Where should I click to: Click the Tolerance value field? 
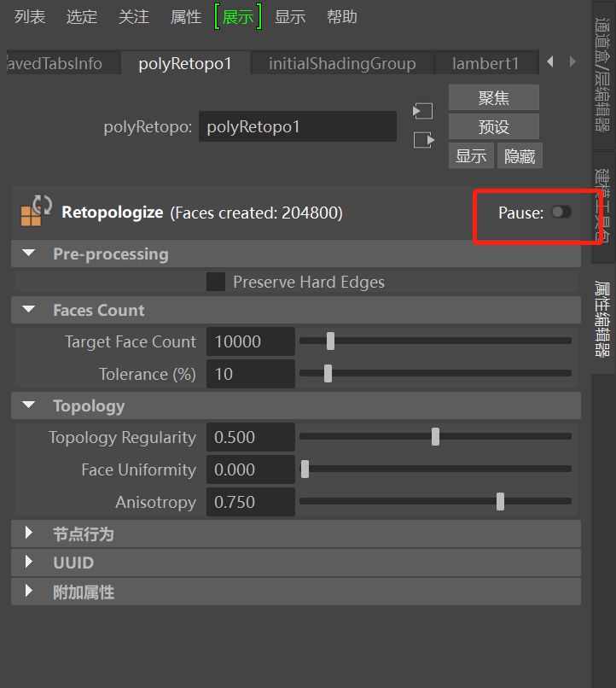pyautogui.click(x=251, y=374)
